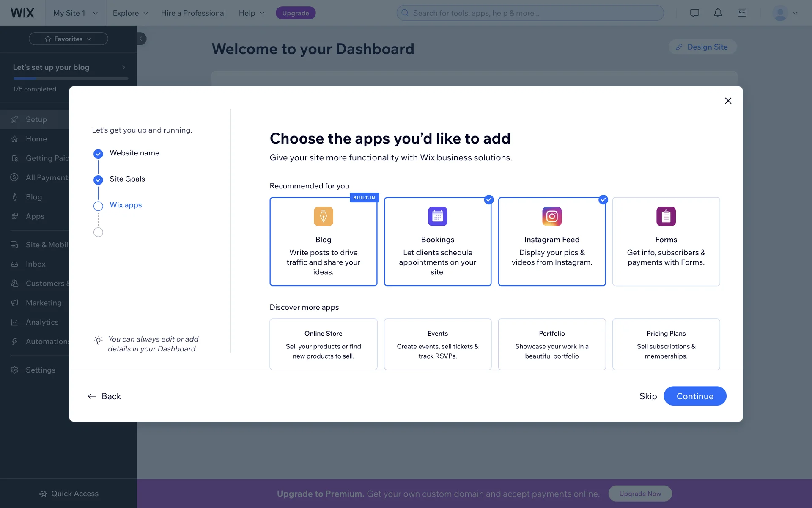Uncheck the Bookings app selection
The height and width of the screenshot is (508, 812).
tap(488, 200)
